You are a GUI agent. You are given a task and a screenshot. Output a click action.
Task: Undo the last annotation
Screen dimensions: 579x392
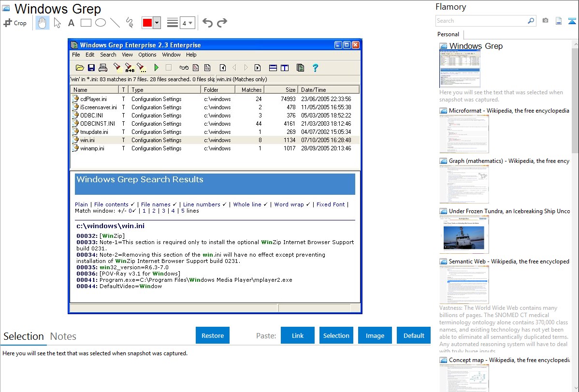click(207, 23)
